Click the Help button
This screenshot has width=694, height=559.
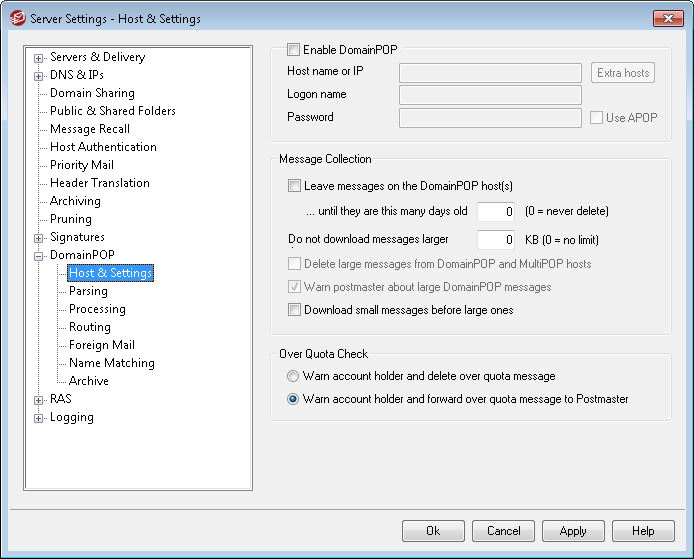[x=643, y=531]
